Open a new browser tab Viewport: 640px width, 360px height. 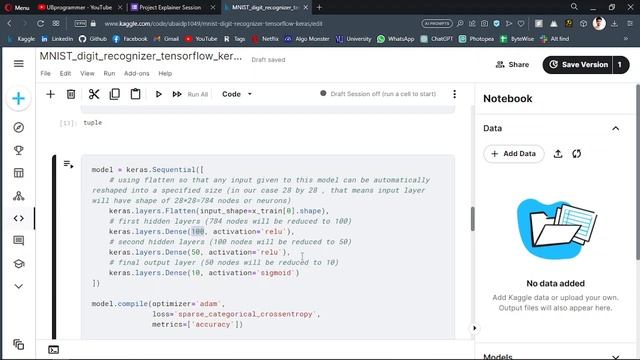(x=319, y=7)
